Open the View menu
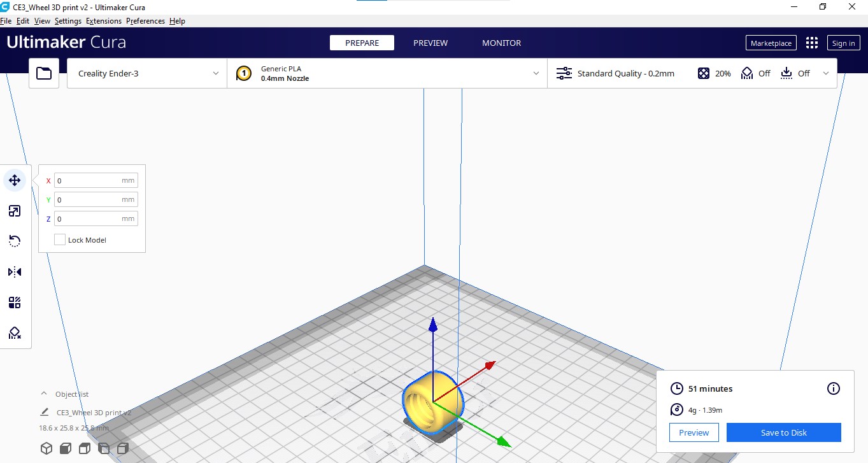The image size is (868, 463). click(42, 21)
